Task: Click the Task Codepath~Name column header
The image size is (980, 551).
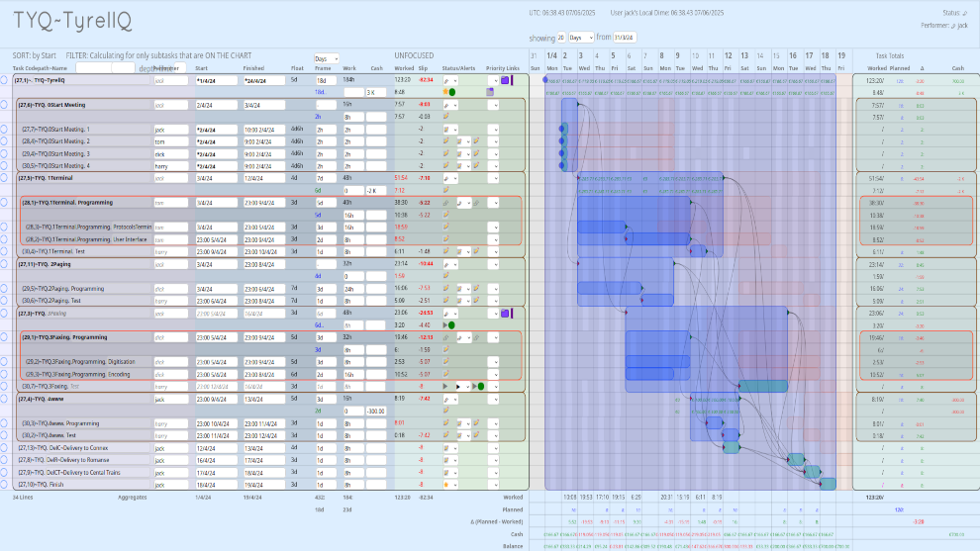Action: 41,68
